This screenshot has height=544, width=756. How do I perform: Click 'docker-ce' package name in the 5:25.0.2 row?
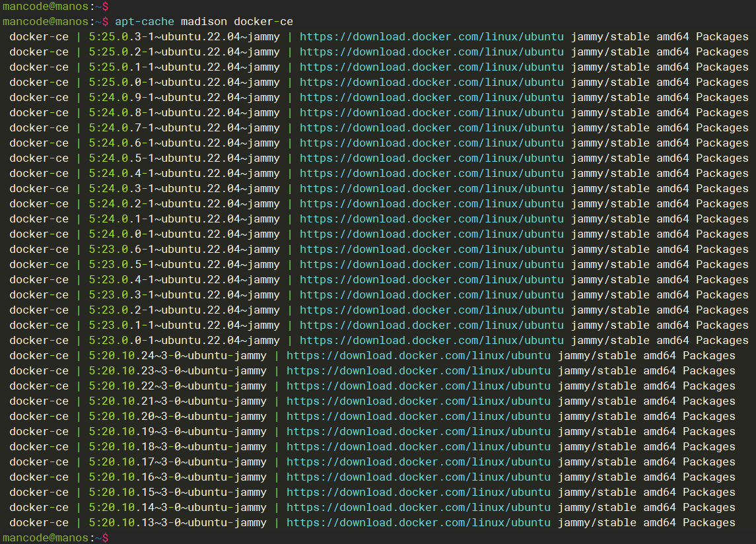click(39, 52)
